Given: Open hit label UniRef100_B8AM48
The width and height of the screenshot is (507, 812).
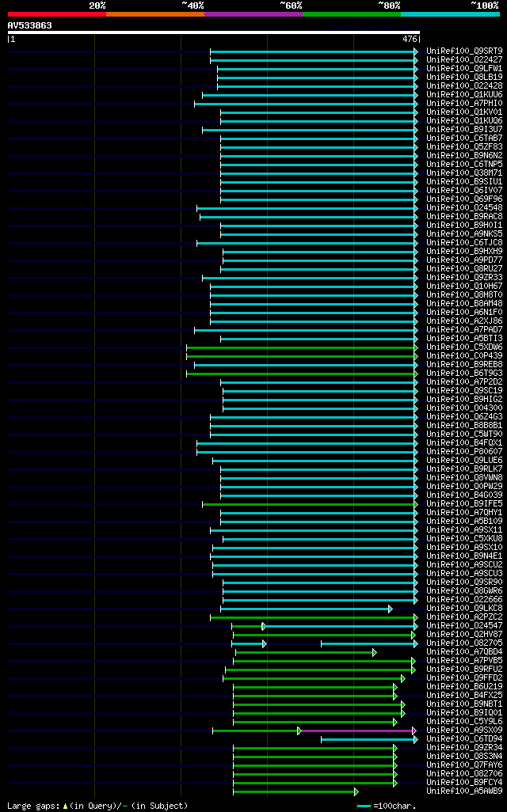Looking at the screenshot, I should coord(464,303).
